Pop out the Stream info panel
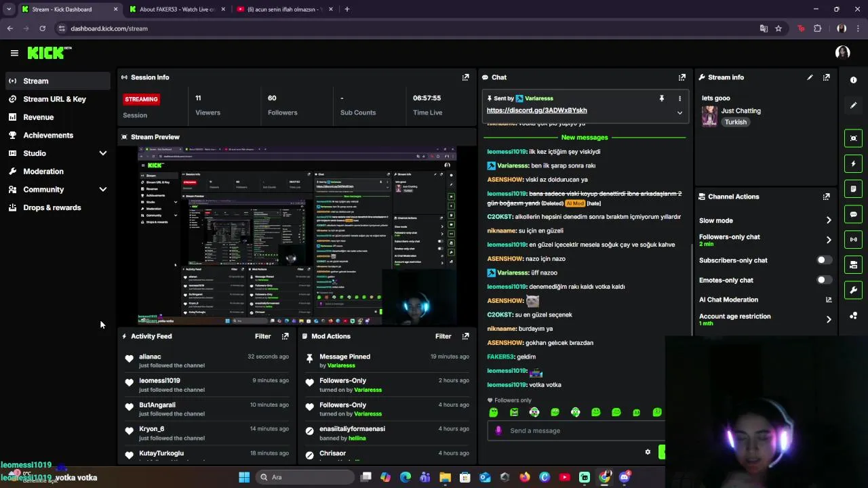 (x=826, y=77)
